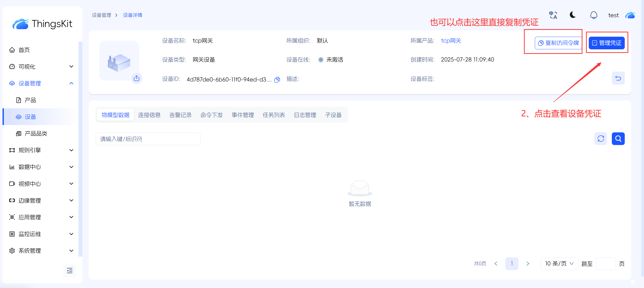Open the 10 条/页 page size dropdown

click(x=559, y=264)
